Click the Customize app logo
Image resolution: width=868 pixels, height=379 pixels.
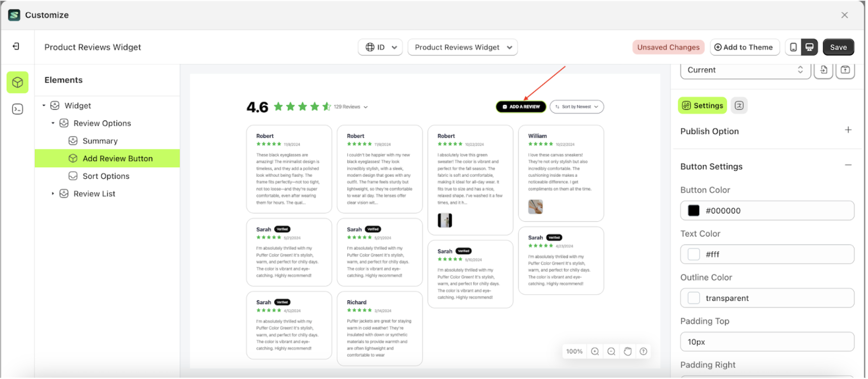click(14, 15)
